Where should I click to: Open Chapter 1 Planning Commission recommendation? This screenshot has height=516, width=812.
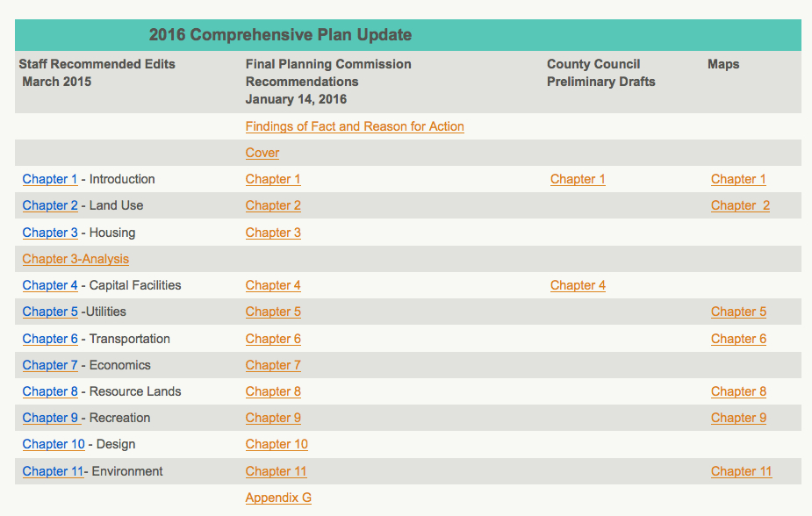coord(272,179)
